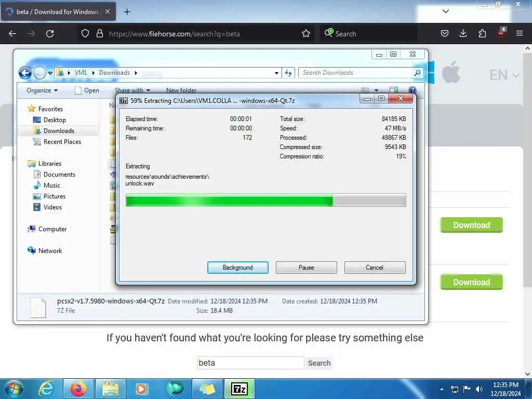Screen dimensions: 532x399
Task: Click the green extraction progress bar
Action: coord(265,200)
